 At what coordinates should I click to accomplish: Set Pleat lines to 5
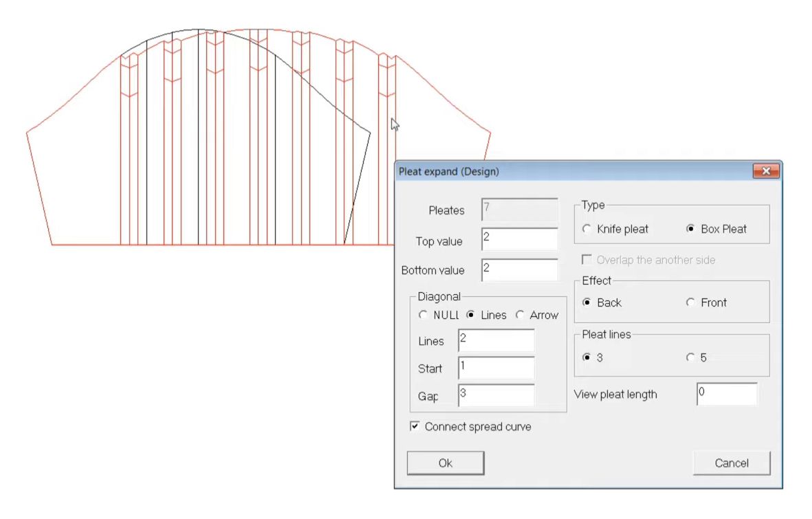[690, 357]
